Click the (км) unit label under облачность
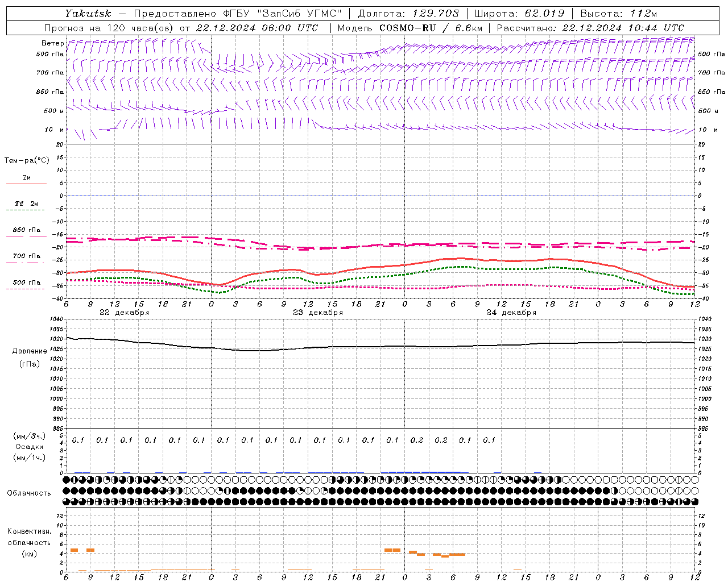The image size is (728, 582). 29,554
